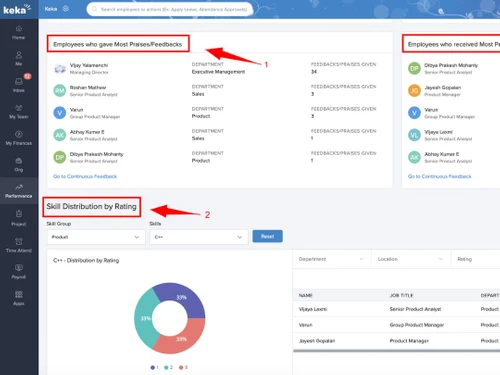Screen dimensions: 500x375
Task: Click Abhay Kumar E's avatar in givers list
Action: tap(60, 135)
